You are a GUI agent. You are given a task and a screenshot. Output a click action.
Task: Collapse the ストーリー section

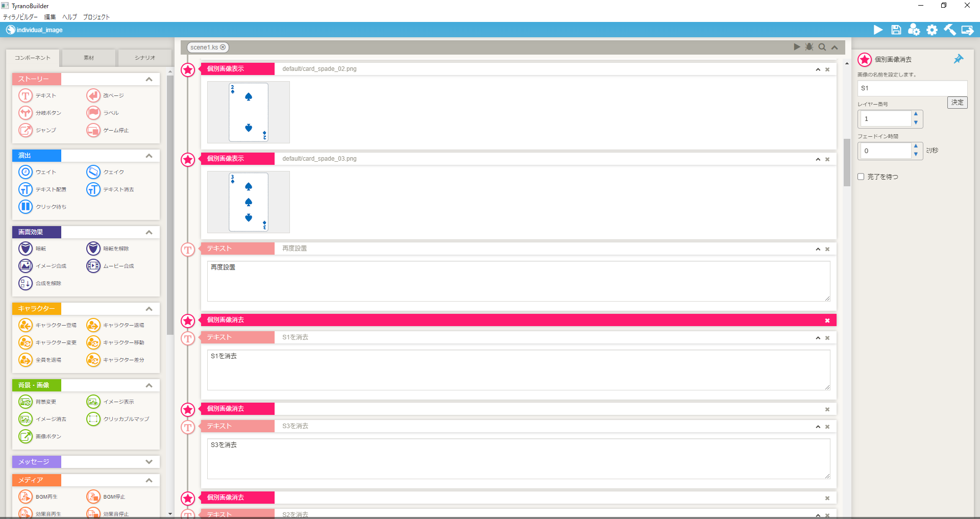tap(149, 79)
